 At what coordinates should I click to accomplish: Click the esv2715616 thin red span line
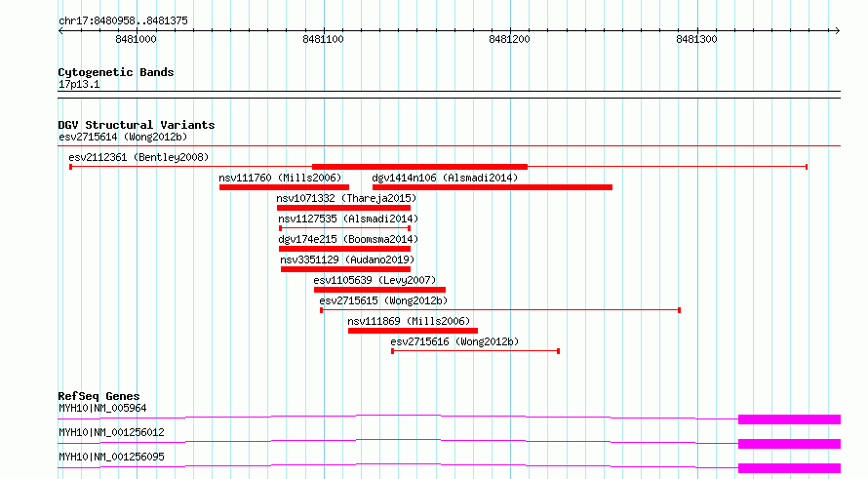[x=476, y=351]
